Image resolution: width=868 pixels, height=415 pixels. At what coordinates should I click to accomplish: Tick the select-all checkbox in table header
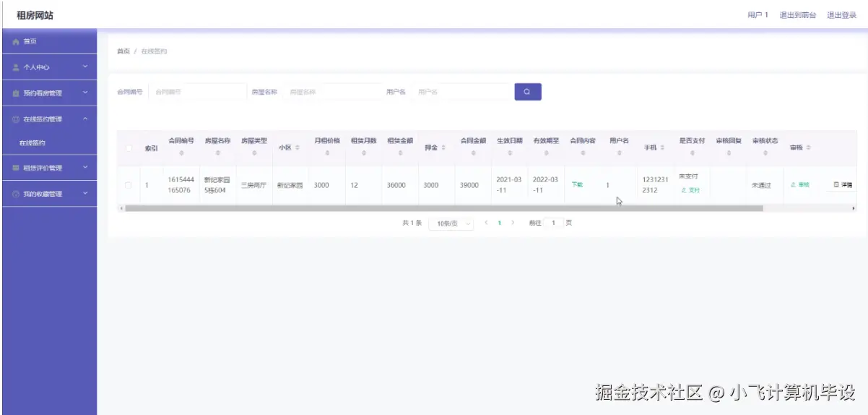tap(129, 148)
